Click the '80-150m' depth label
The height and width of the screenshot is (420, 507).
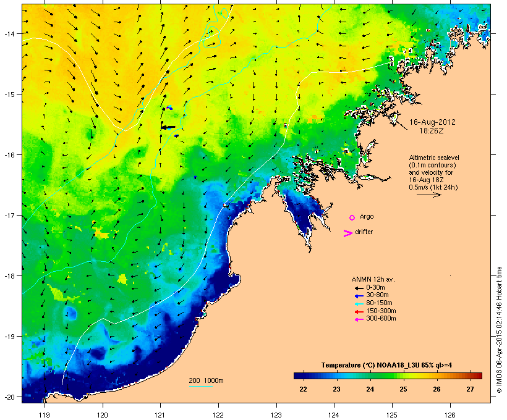pos(379,303)
